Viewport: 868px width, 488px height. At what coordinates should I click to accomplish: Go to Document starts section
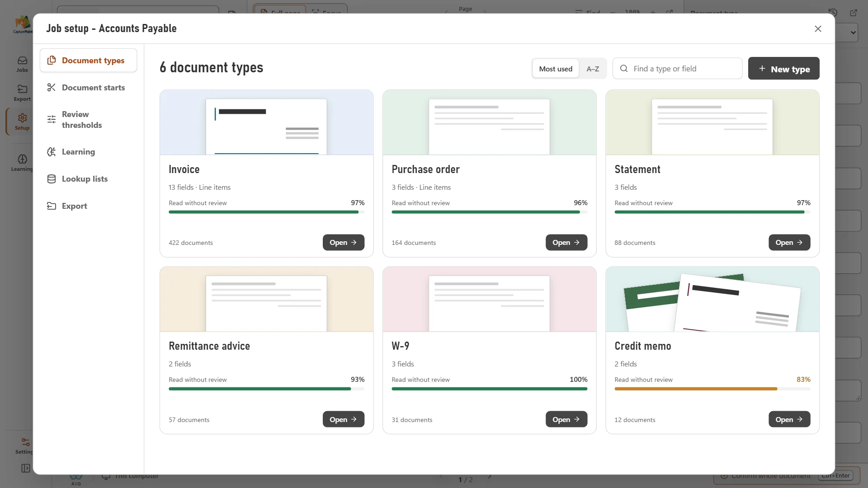88,87
